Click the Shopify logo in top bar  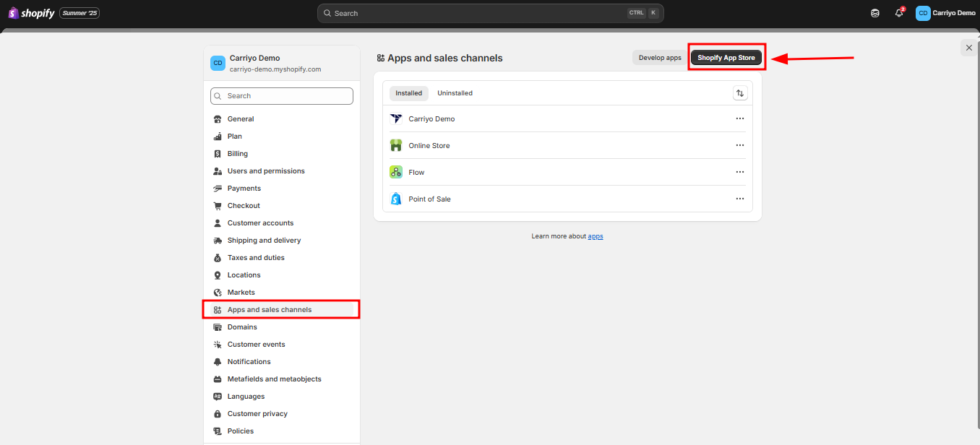pos(31,13)
